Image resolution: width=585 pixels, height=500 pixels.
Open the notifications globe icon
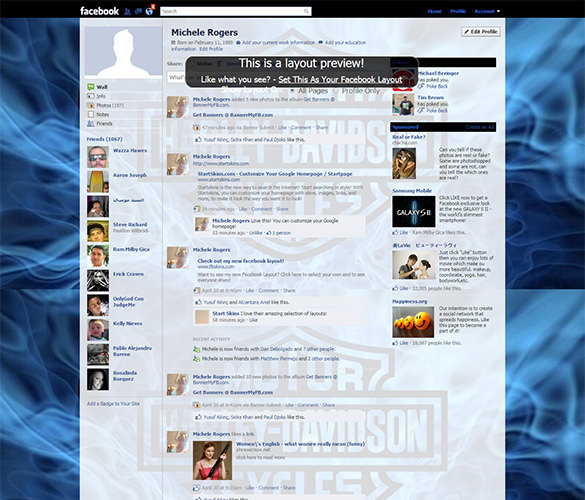(x=149, y=12)
